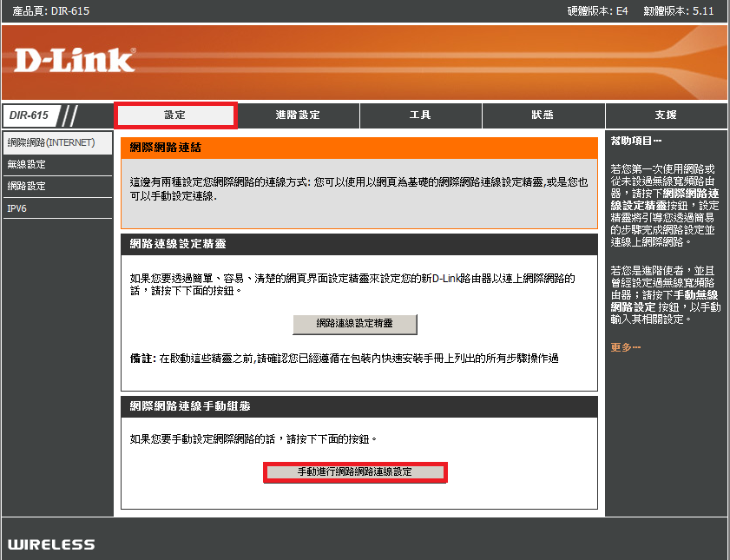730x560 pixels.
Task: Select the 狀態 tab
Action: click(543, 115)
